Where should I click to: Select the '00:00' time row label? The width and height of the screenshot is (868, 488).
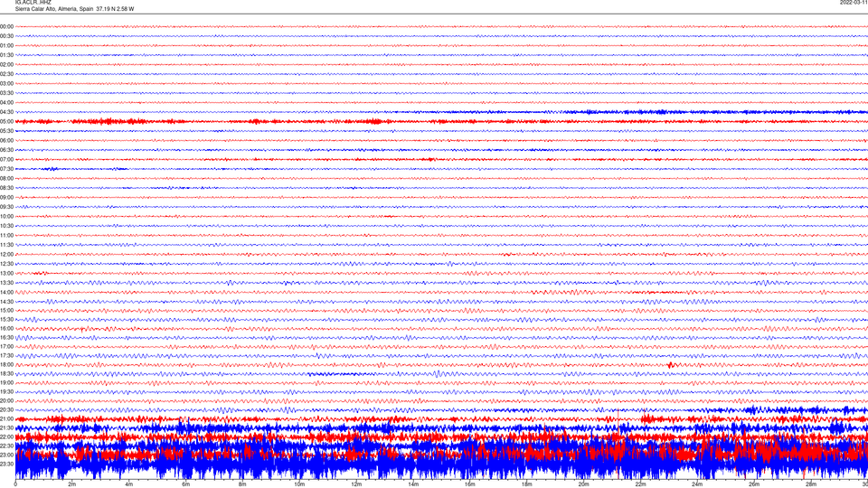tap(6, 26)
